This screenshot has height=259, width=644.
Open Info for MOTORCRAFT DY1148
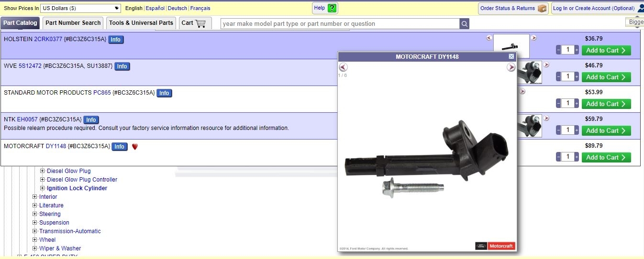120,147
